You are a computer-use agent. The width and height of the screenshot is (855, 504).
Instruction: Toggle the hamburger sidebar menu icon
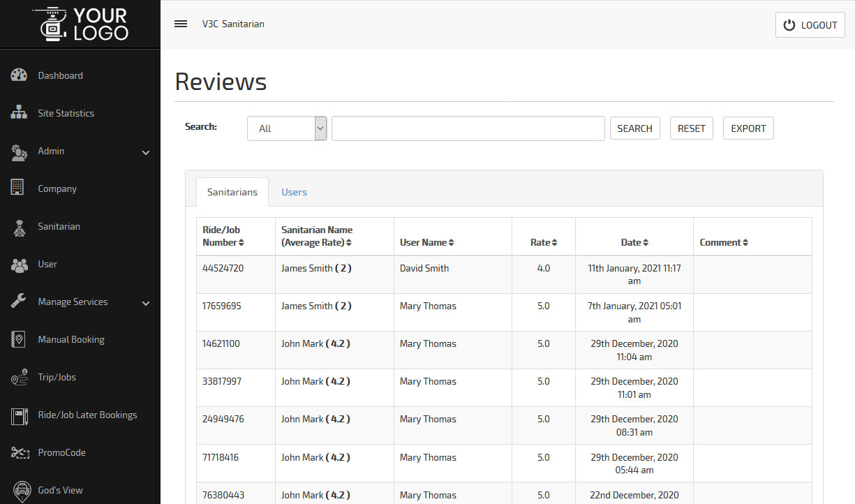click(181, 24)
